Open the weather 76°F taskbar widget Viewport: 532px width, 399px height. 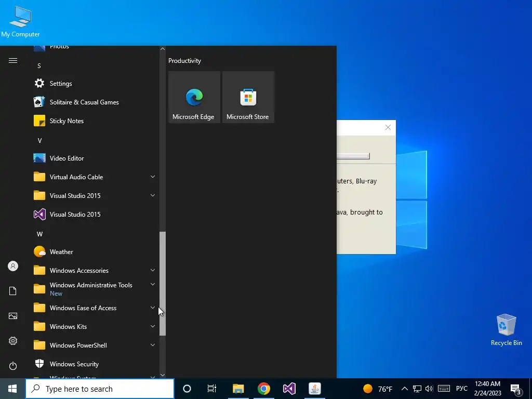tap(378, 389)
